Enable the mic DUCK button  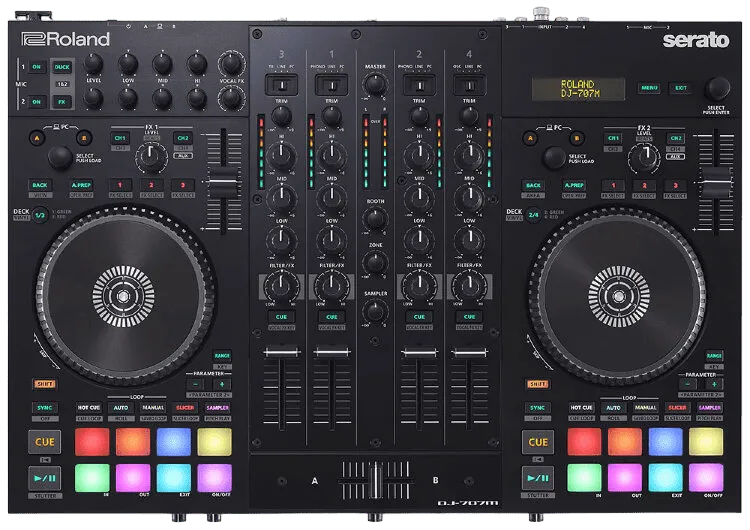click(62, 68)
